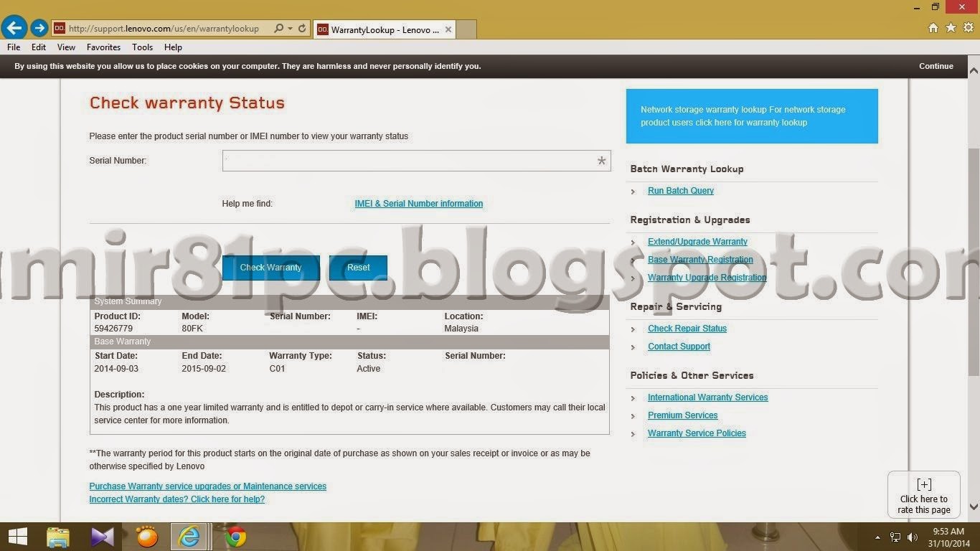This screenshot has height=551, width=980.
Task: Restore the browser window size
Action: pos(936,6)
